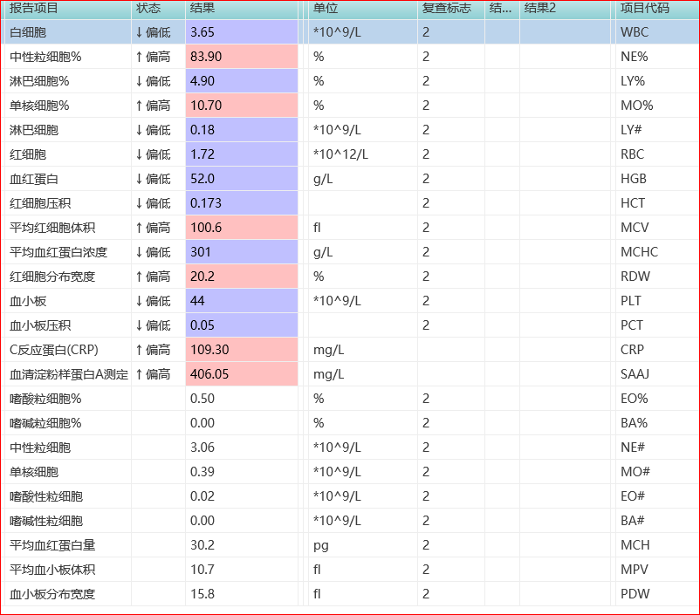Select the 红细胞分布宽度 row name
The image size is (700, 615).
point(52,277)
